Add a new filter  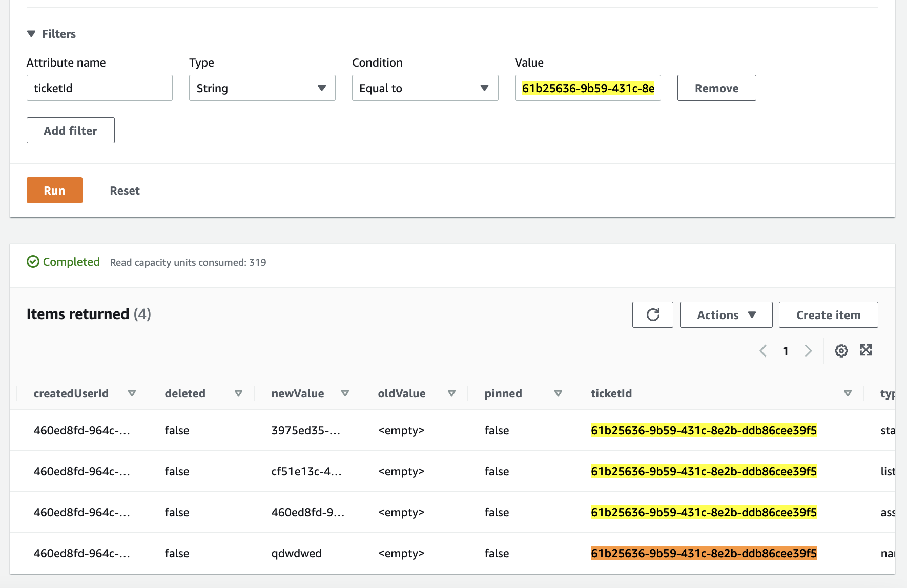pyautogui.click(x=70, y=130)
